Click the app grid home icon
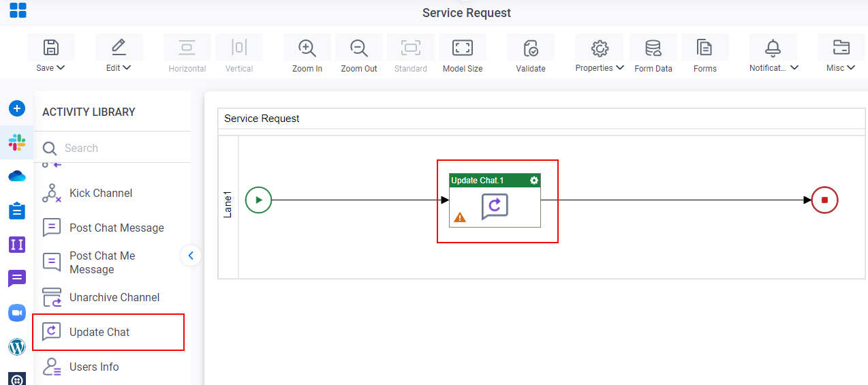868x385 pixels. (18, 11)
